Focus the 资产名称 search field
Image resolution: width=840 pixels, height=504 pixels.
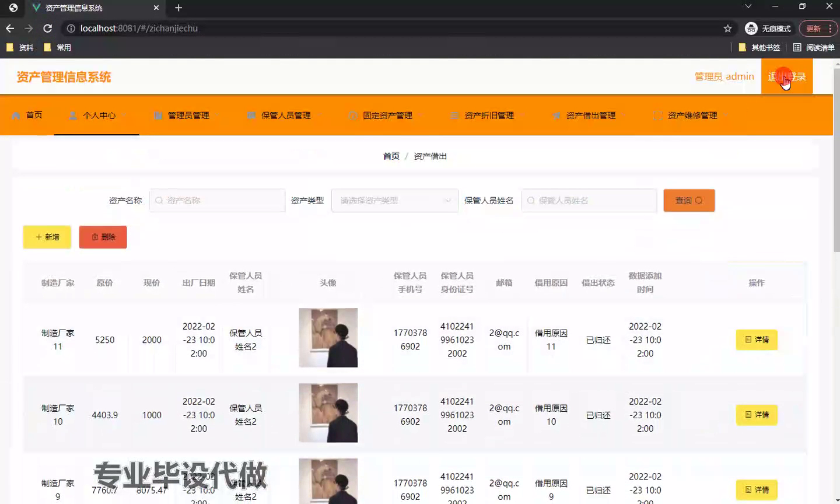click(217, 200)
